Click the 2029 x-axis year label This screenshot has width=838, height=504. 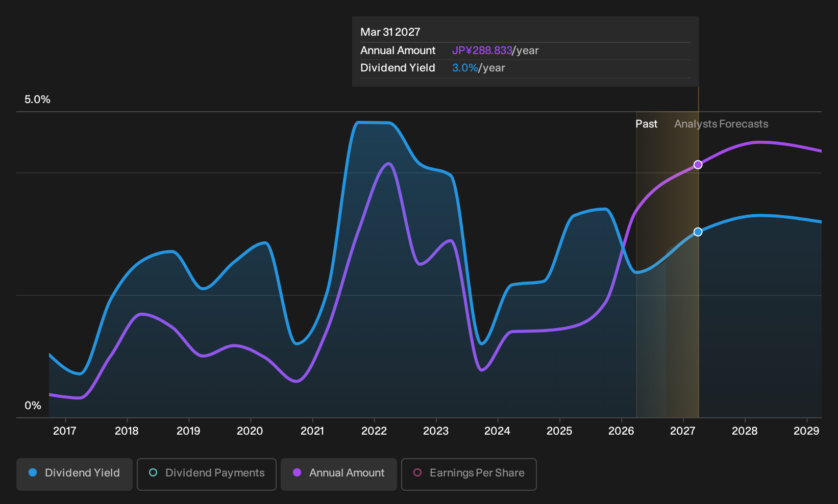pyautogui.click(x=806, y=431)
